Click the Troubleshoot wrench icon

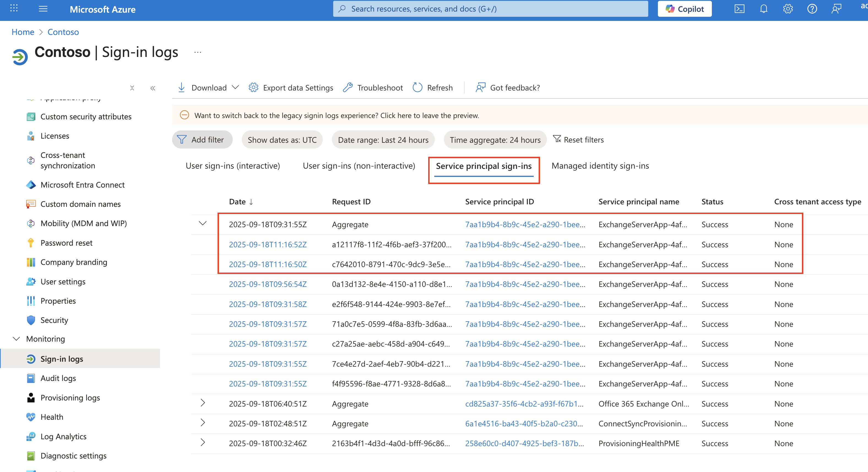(x=348, y=87)
